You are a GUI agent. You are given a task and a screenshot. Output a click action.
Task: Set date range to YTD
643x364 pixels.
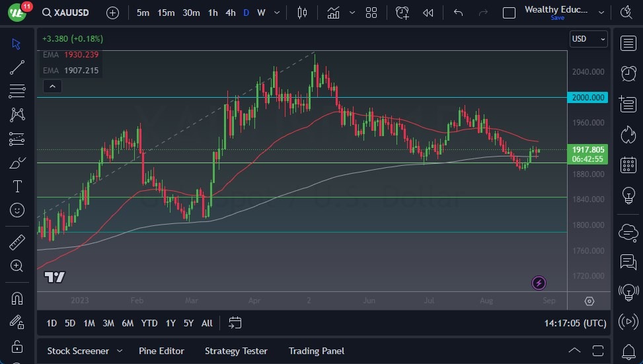[149, 323]
